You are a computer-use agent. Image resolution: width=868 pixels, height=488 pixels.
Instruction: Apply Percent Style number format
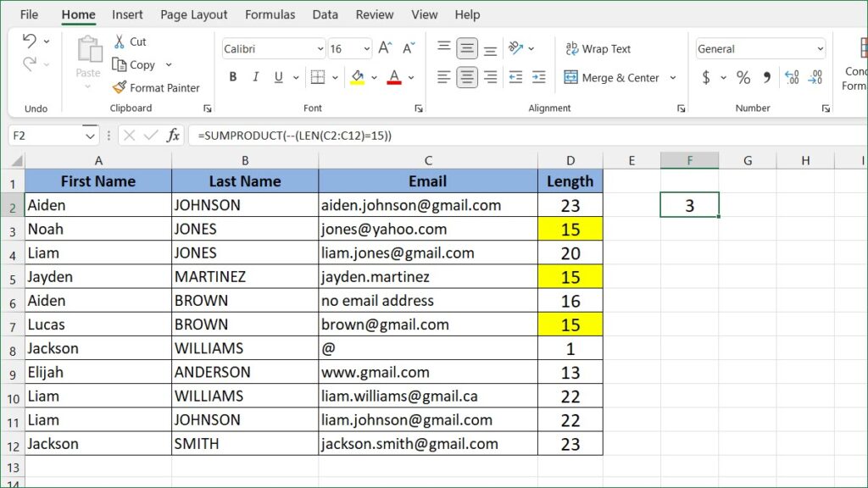tap(743, 77)
